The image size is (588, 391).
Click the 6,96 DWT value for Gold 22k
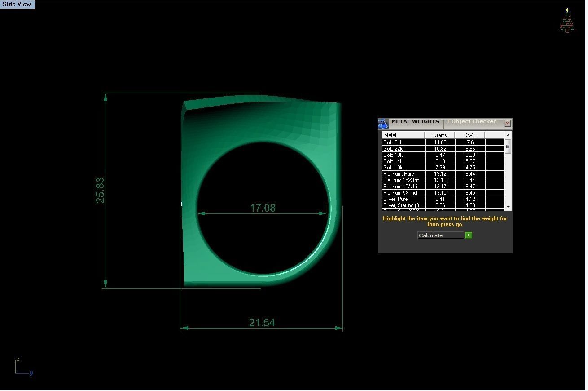tap(470, 149)
